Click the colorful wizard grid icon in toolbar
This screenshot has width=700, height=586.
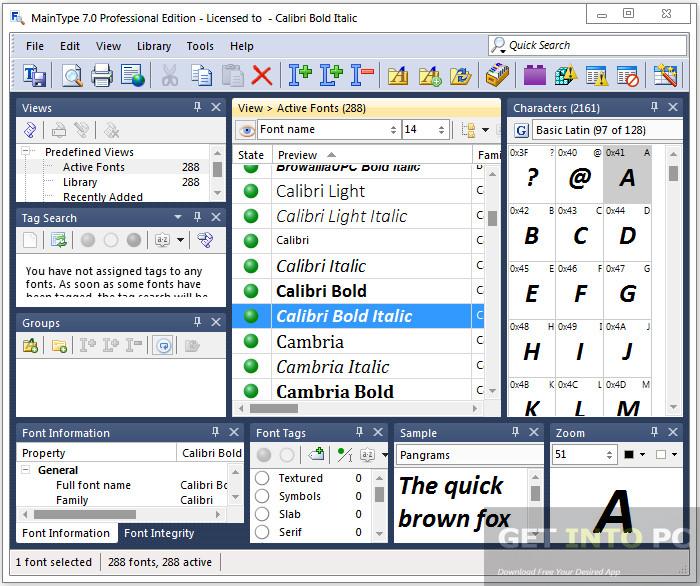[x=665, y=75]
